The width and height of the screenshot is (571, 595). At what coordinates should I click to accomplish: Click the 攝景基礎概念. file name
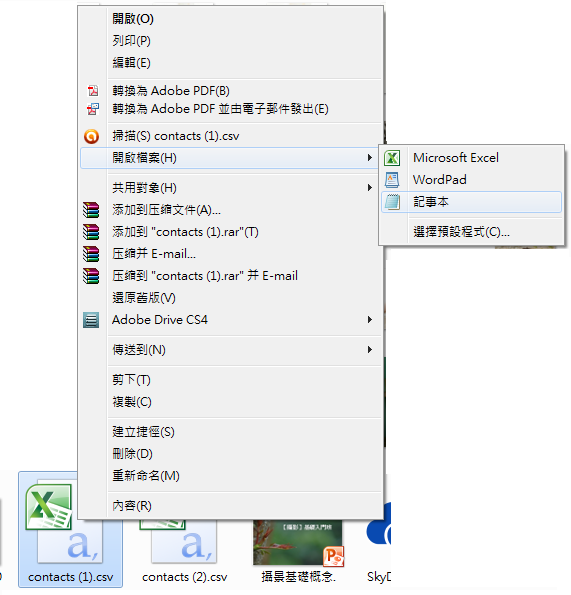pos(298,577)
